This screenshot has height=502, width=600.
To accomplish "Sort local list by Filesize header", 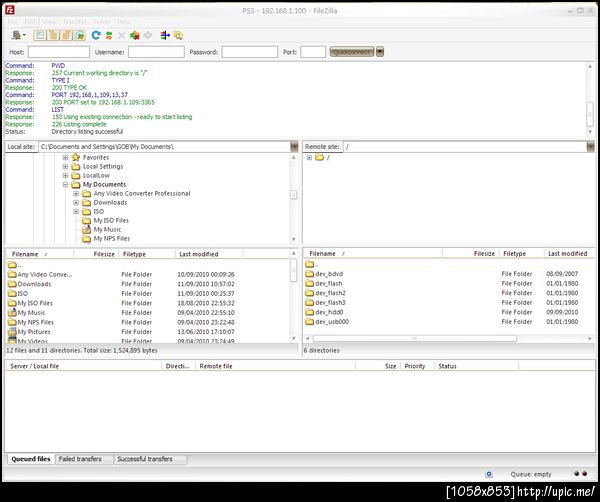I will click(96, 254).
